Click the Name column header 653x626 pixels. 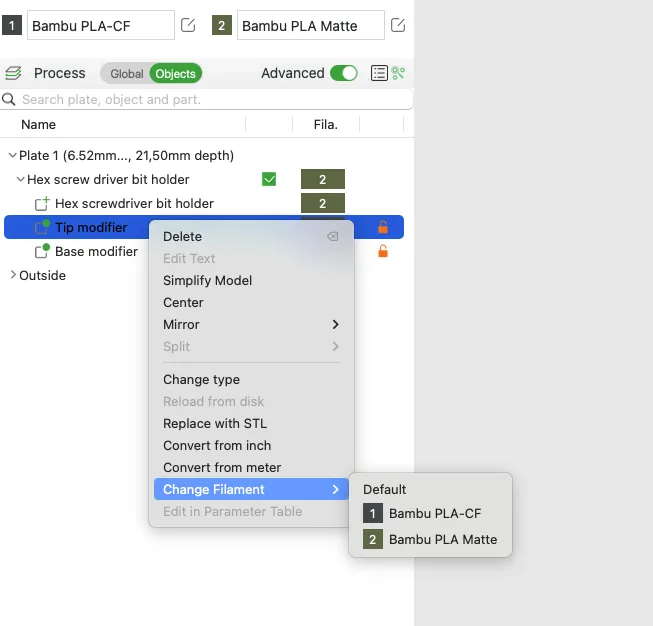point(38,125)
